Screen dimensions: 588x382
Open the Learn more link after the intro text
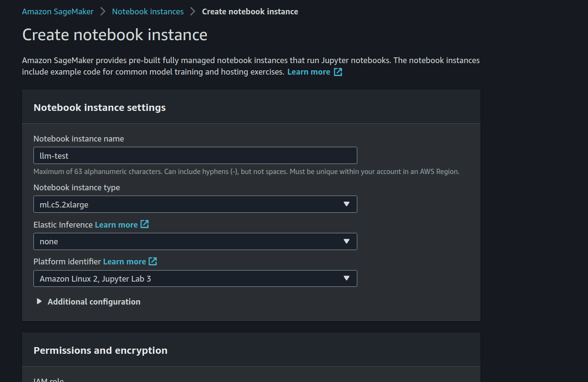[309, 72]
